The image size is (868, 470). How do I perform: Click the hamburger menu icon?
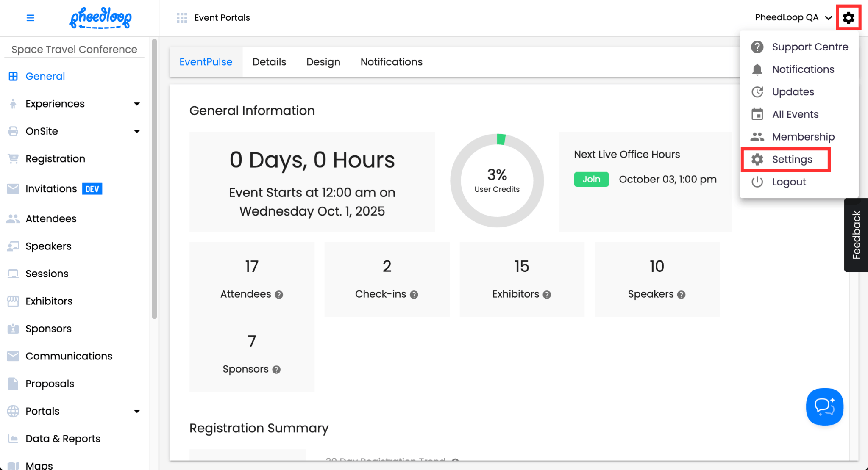[30, 18]
